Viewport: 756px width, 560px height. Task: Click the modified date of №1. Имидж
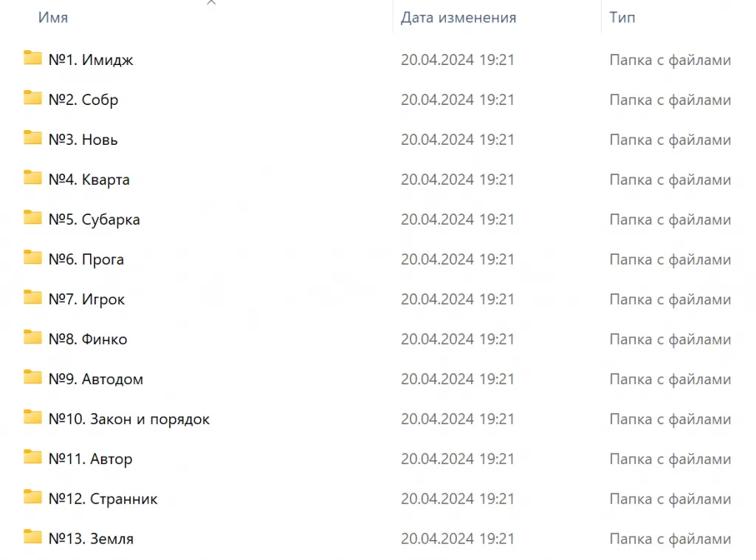click(457, 60)
